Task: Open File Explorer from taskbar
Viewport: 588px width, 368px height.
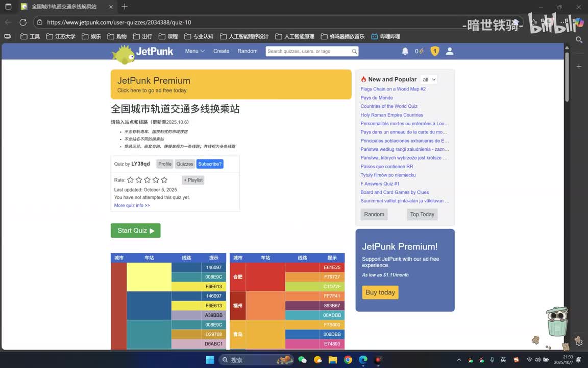Action: click(x=333, y=360)
